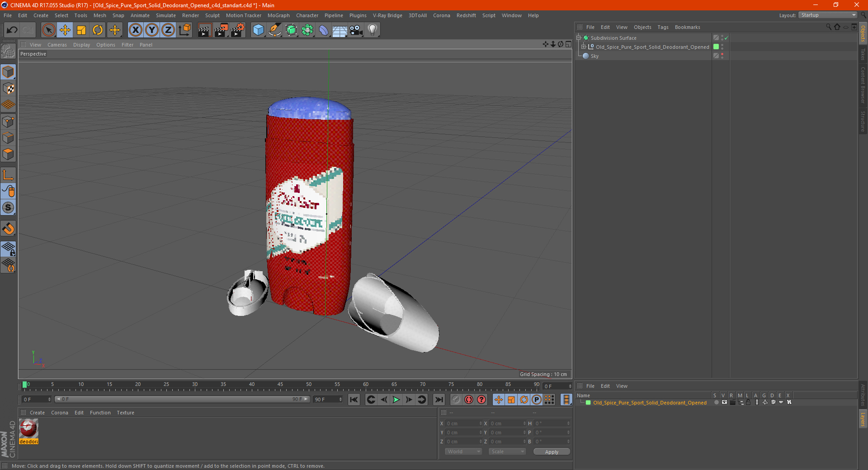Toggle layer View eye icon
The height and width of the screenshot is (470, 868).
(724, 402)
